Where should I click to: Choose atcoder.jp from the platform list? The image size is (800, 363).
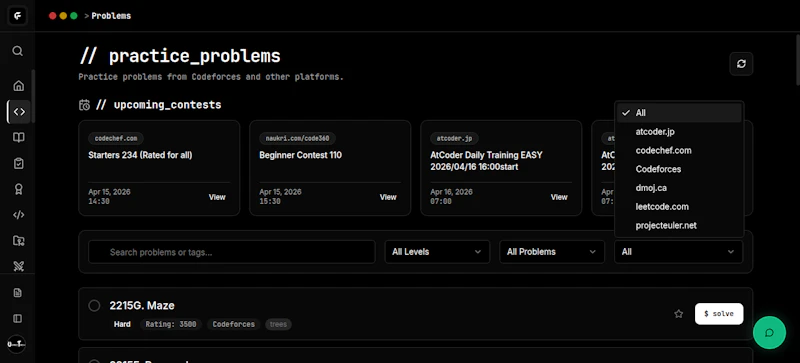coord(679,132)
